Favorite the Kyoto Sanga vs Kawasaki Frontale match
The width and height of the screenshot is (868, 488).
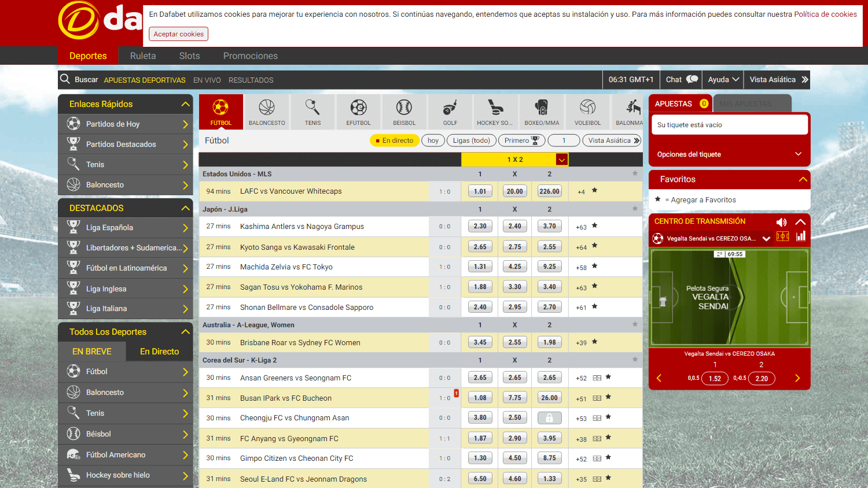click(594, 246)
